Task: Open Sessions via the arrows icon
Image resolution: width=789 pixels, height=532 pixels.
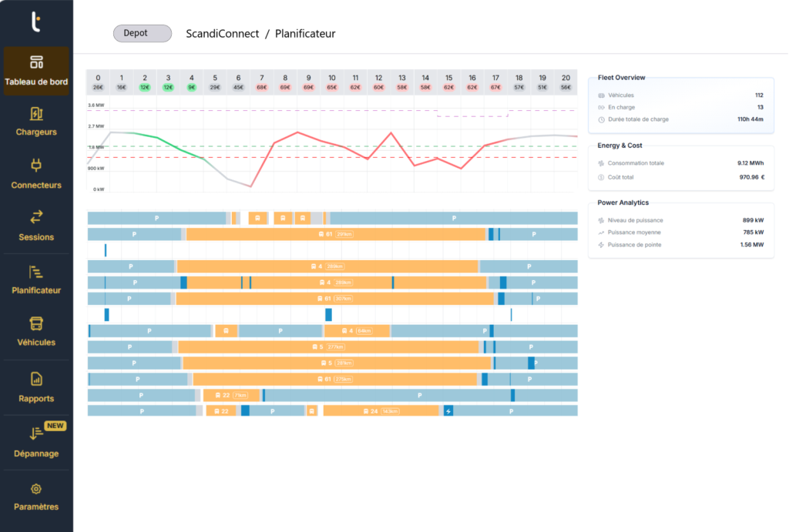Action: pos(36,217)
